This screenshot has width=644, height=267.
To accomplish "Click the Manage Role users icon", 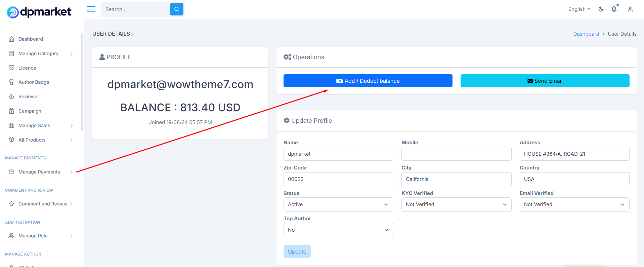I will (x=11, y=236).
